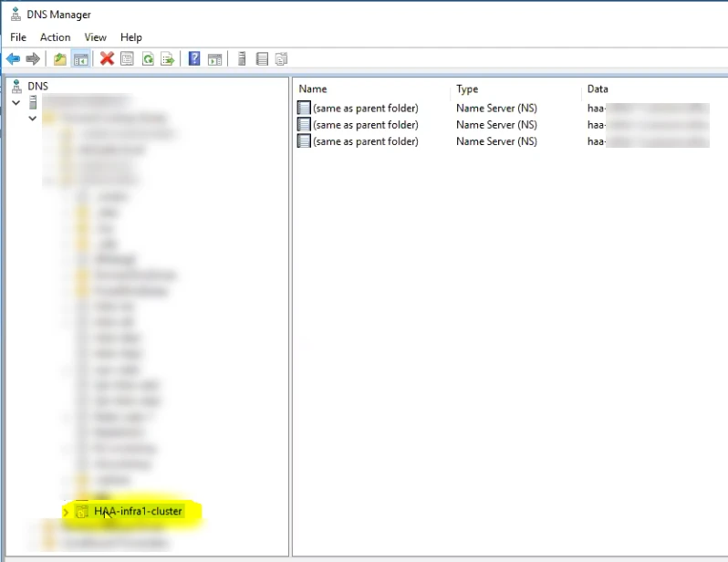The image size is (728, 562).
Task: Sort by the Data column header
Action: point(598,88)
